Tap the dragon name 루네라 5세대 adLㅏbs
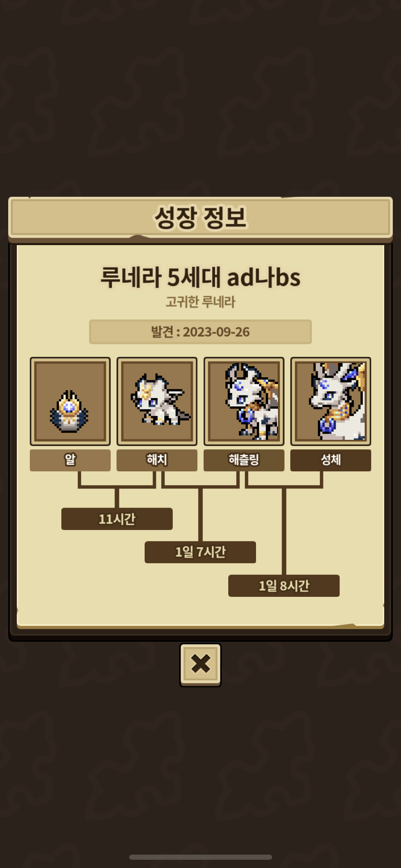401x868 pixels. pyautogui.click(x=200, y=277)
